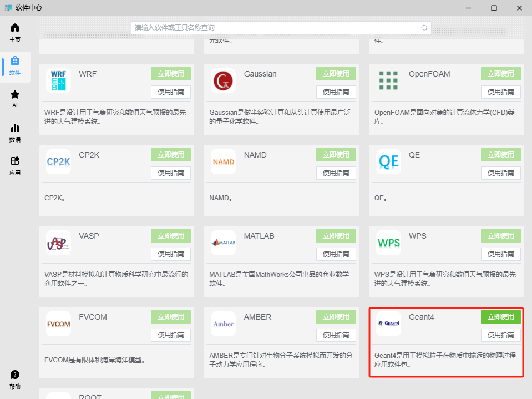Launch CP2K with 立即使用
The height and width of the screenshot is (399, 532).
pyautogui.click(x=171, y=155)
